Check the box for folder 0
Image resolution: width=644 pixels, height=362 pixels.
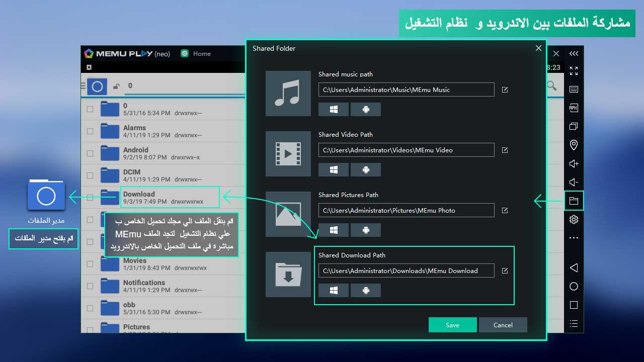coord(90,109)
